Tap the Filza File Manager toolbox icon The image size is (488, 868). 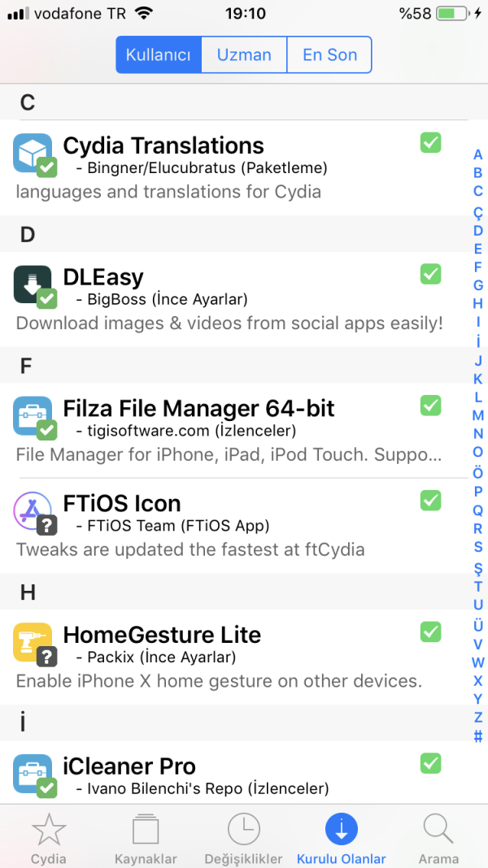pyautogui.click(x=33, y=416)
